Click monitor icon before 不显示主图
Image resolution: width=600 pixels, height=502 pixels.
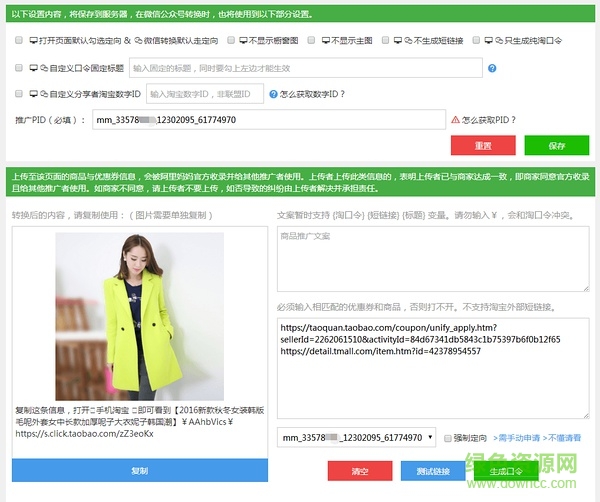click(326, 41)
